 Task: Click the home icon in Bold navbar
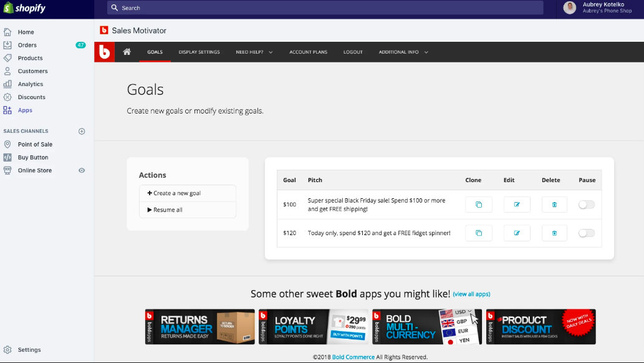click(127, 52)
